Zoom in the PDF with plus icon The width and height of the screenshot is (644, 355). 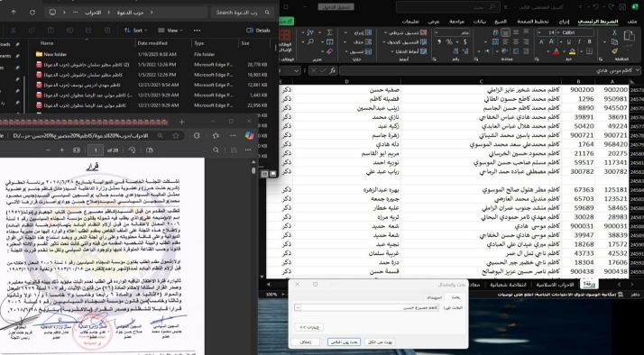[62, 150]
